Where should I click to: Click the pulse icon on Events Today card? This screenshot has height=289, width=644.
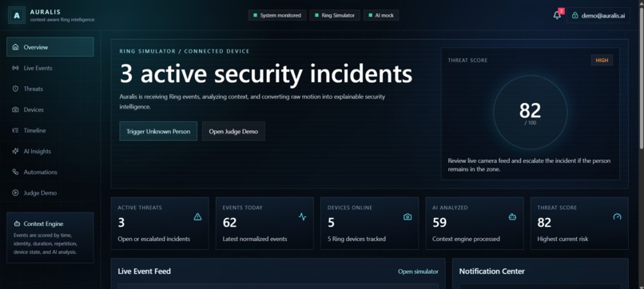(x=303, y=217)
